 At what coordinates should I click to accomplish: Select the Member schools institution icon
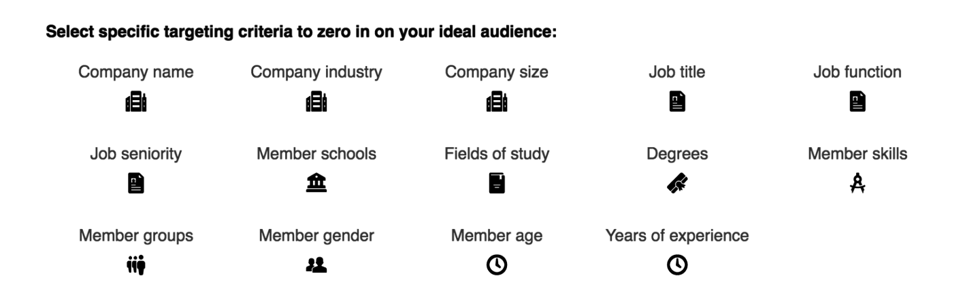tap(316, 183)
